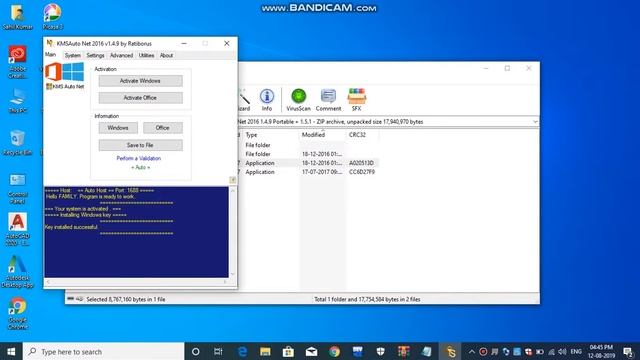The width and height of the screenshot is (640, 360).
Task: Click the Type search box on taskbar
Action: pyautogui.click(x=103, y=351)
